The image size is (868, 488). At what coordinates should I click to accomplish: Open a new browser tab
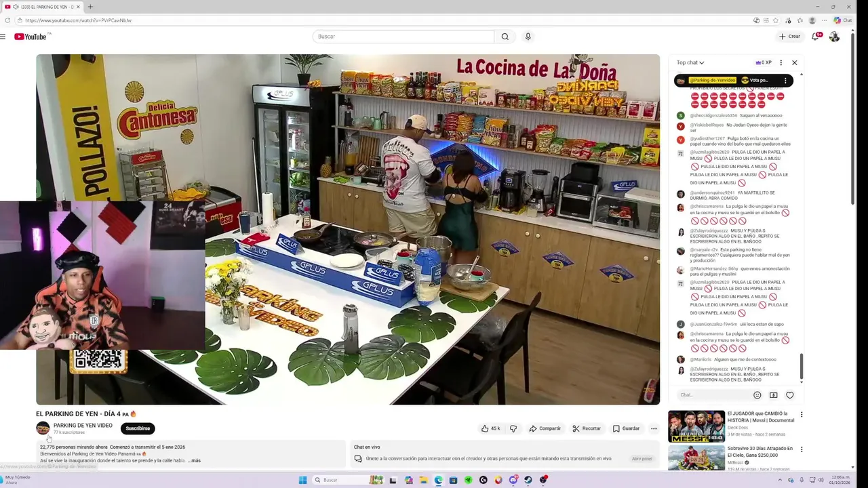pyautogui.click(x=90, y=7)
